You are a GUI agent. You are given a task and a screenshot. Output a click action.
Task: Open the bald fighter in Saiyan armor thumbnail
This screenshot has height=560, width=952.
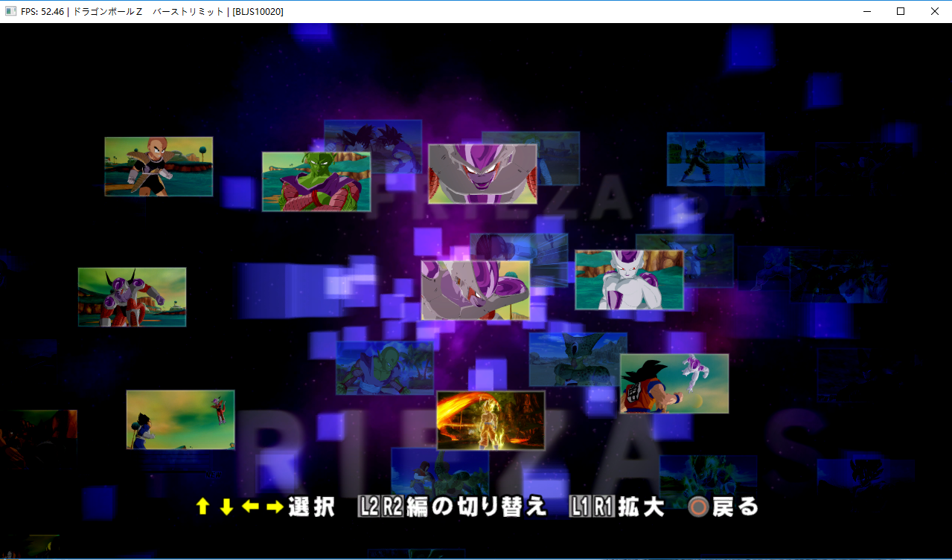click(x=159, y=167)
